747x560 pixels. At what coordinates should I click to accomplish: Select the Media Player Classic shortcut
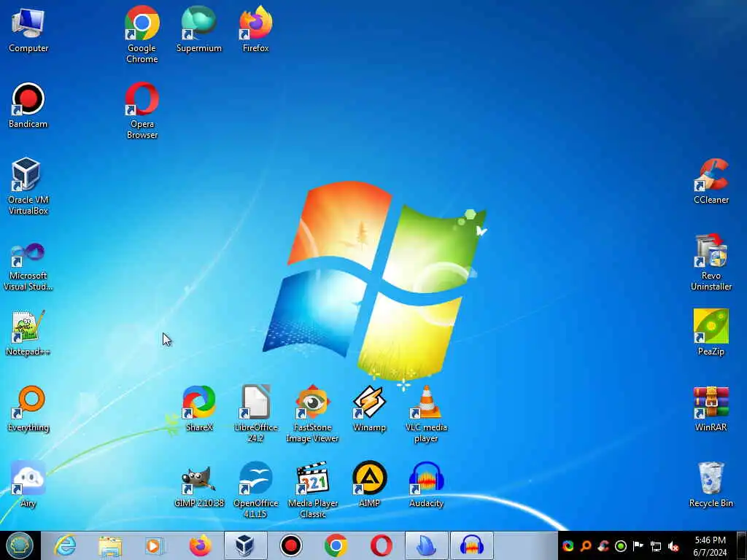[312, 489]
